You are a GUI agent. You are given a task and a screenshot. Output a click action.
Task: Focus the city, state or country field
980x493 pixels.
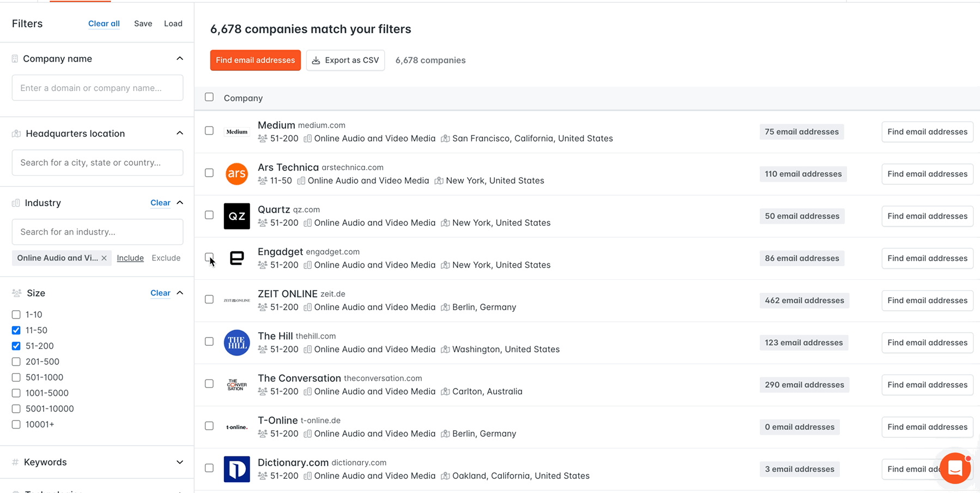(98, 163)
